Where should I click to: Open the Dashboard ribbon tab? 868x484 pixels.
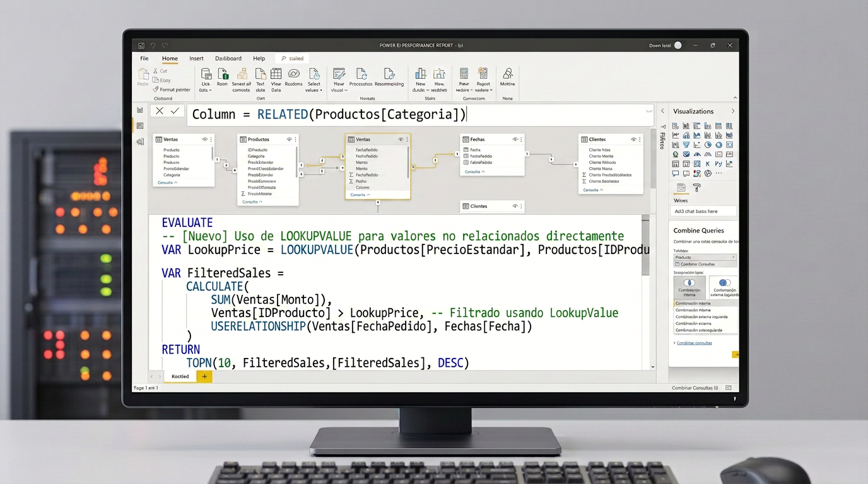pyautogui.click(x=228, y=59)
